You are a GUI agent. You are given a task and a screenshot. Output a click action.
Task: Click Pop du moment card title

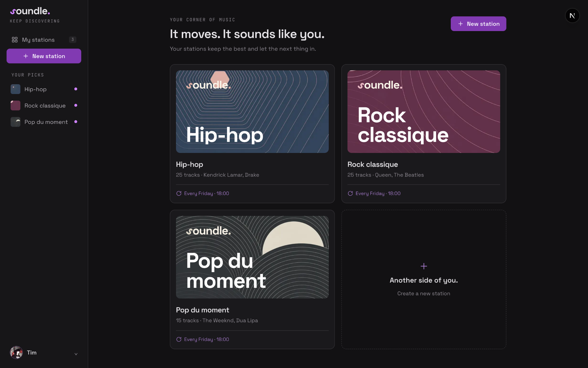click(x=202, y=310)
